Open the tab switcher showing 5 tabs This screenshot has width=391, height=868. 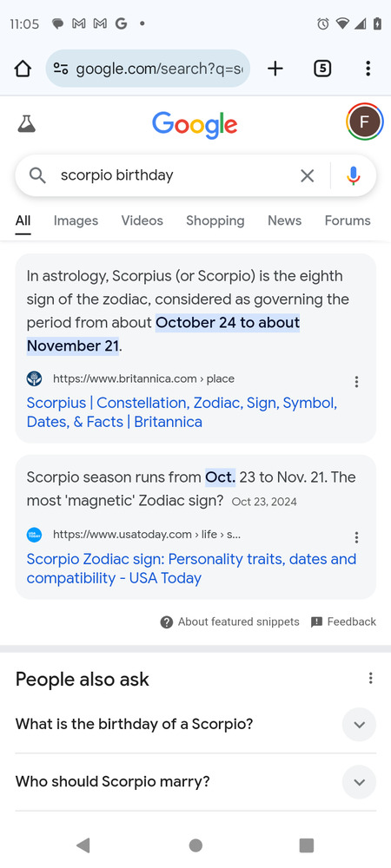point(322,69)
